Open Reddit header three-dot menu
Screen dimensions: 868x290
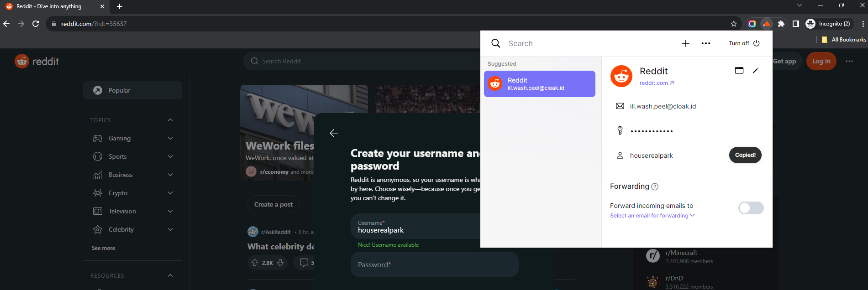pyautogui.click(x=849, y=61)
